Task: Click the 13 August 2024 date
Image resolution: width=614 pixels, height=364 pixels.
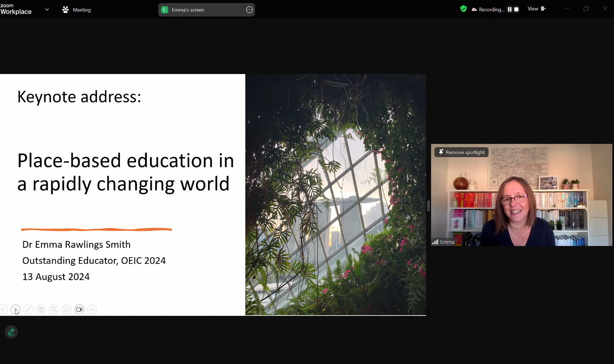Action: [x=56, y=277]
